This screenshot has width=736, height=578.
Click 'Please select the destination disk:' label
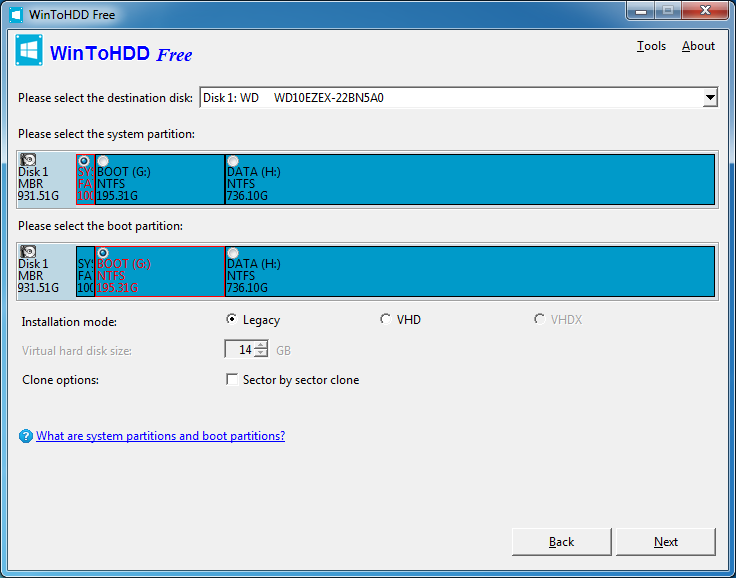pos(105,98)
